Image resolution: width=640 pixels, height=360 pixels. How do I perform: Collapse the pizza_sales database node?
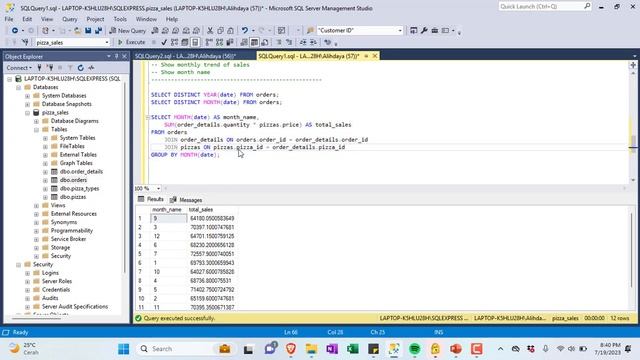[x=27, y=113]
